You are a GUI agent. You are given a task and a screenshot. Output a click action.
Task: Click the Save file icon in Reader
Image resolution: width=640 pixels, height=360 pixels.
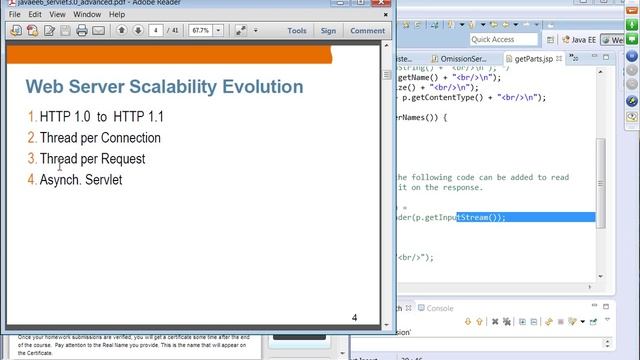coord(65,31)
